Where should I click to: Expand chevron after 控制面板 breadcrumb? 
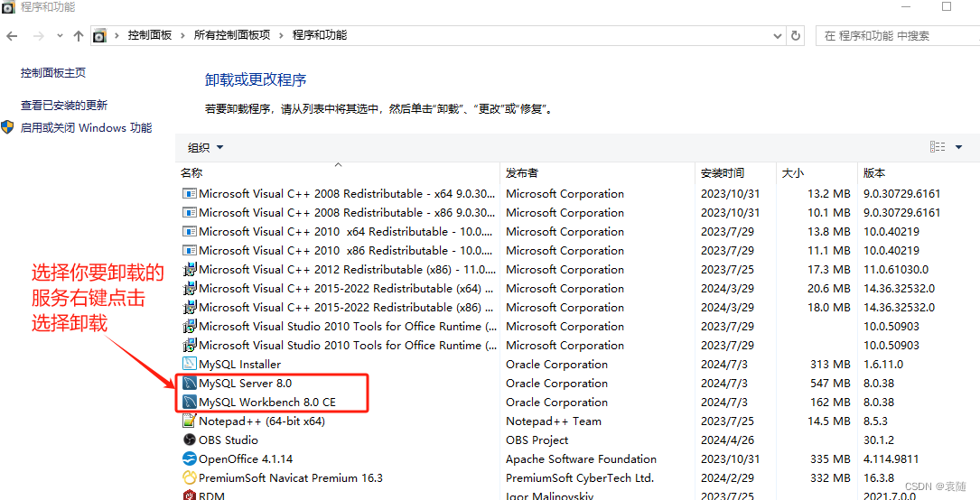tap(182, 35)
